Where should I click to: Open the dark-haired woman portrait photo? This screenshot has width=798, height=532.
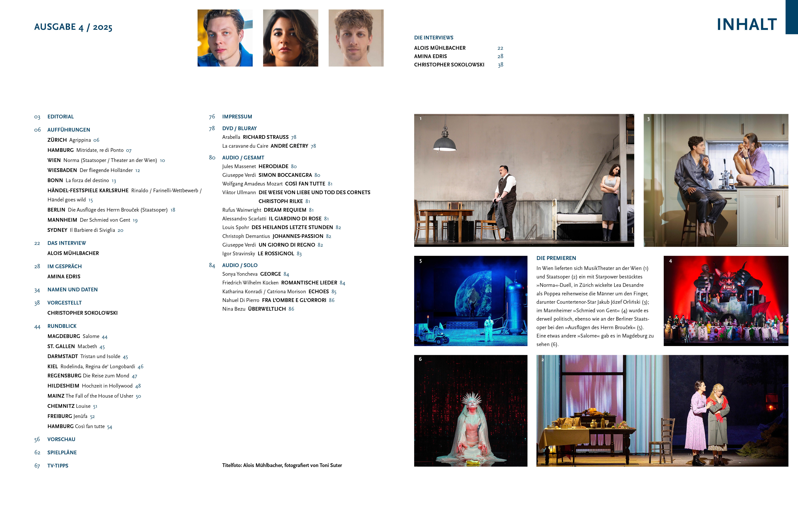(291, 38)
